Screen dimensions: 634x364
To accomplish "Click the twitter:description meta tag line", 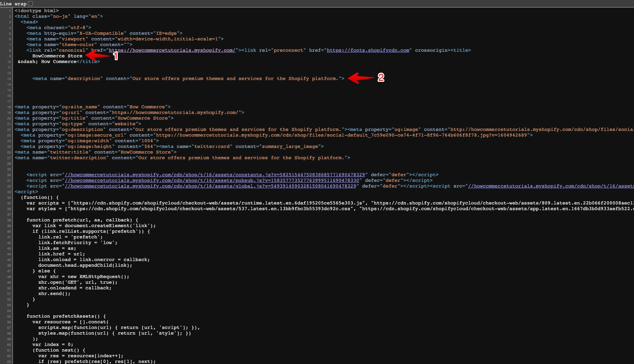I will coord(182,158).
